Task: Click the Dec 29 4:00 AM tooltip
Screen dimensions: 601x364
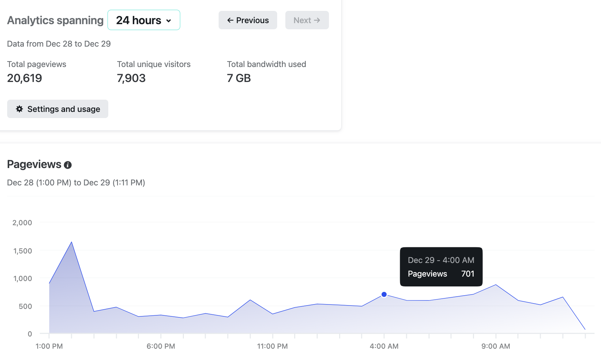Action: tap(441, 267)
